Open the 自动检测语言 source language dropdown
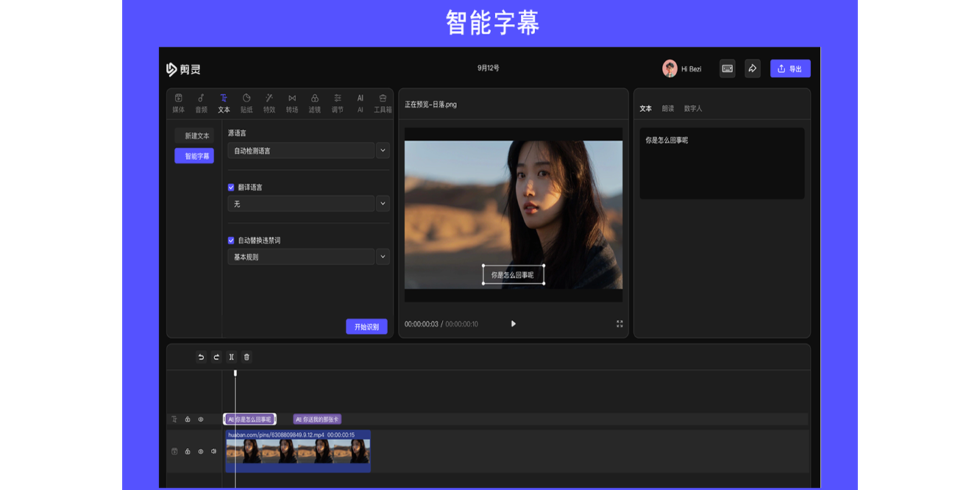Screen dimensions: 980x490 point(383,150)
